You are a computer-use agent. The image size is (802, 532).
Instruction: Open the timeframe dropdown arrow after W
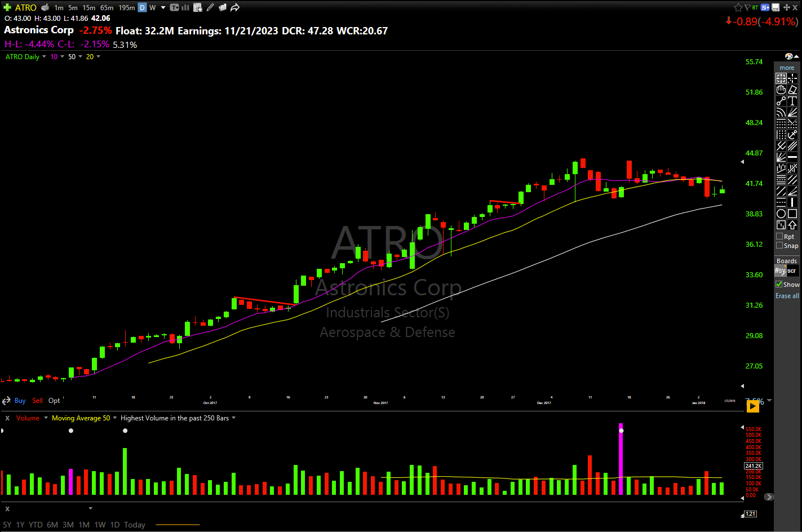point(163,7)
